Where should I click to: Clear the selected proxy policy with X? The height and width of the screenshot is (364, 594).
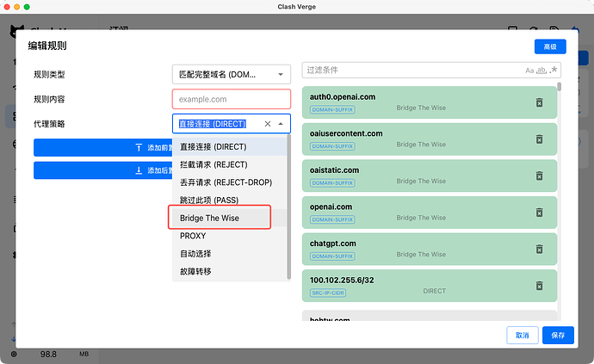(x=268, y=124)
